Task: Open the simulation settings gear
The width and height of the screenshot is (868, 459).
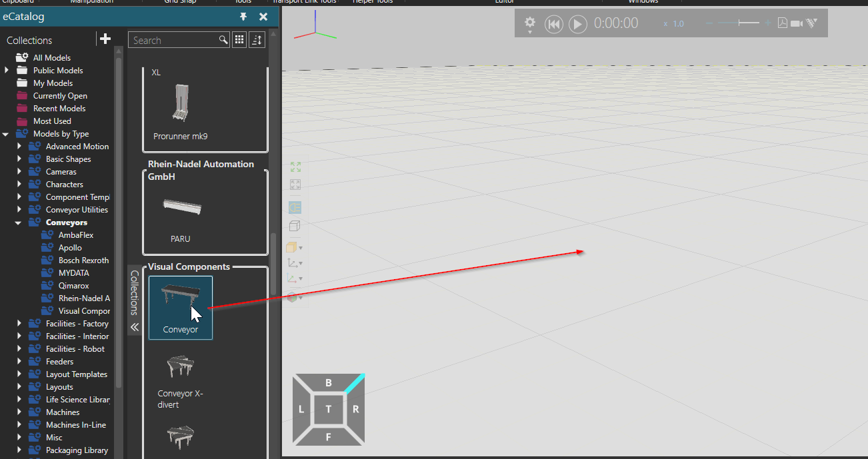Action: (530, 22)
